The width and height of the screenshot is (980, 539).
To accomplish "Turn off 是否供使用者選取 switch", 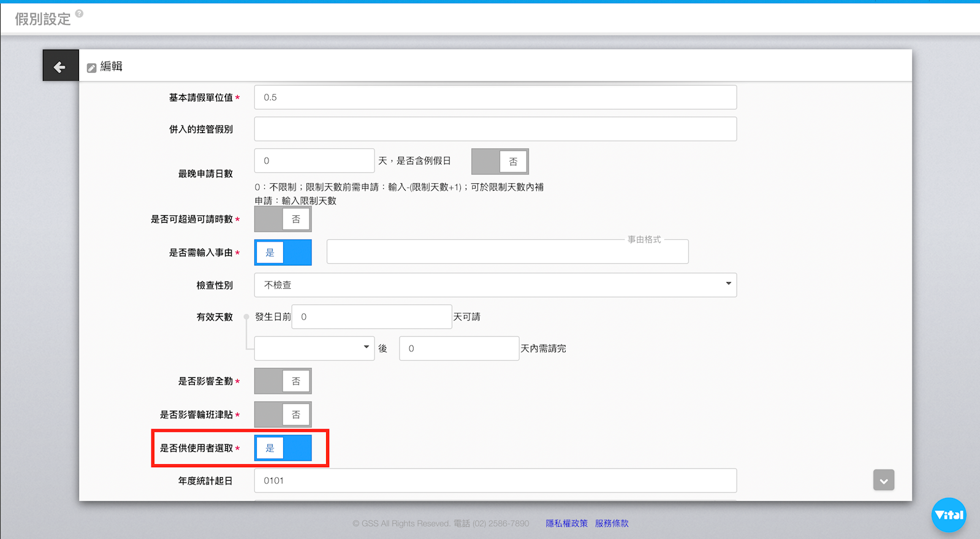I will (x=283, y=448).
